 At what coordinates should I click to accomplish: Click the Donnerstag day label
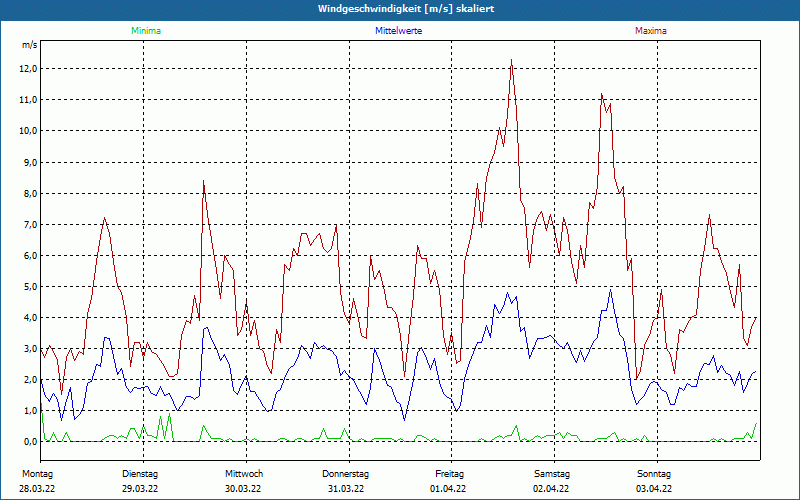click(345, 474)
